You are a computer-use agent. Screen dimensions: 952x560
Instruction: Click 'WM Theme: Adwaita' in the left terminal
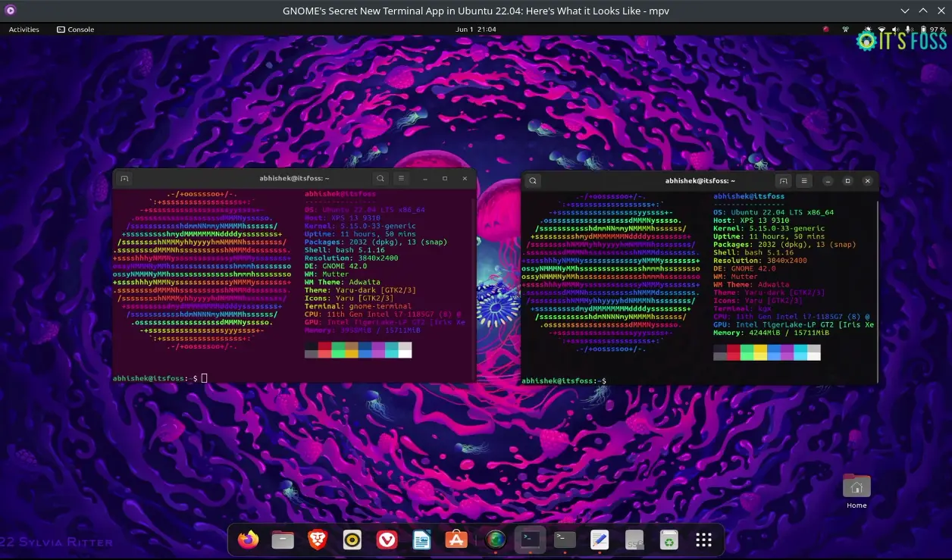click(342, 282)
